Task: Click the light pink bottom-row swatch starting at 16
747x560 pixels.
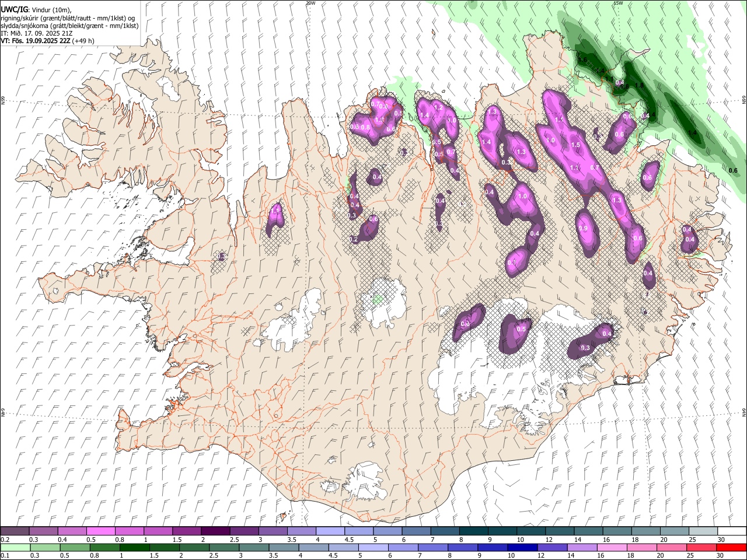Action: [x=612, y=548]
